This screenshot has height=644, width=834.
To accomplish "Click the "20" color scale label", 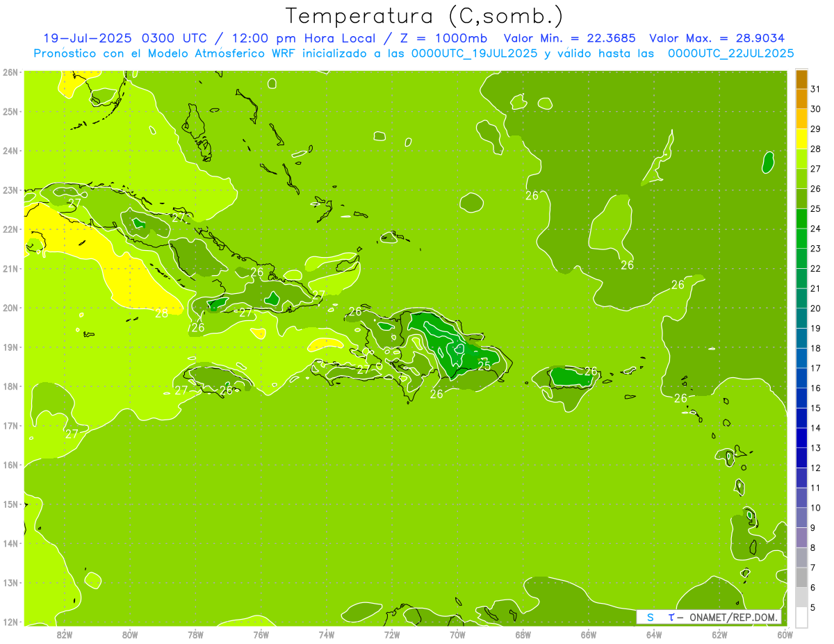I will pyautogui.click(x=816, y=308).
